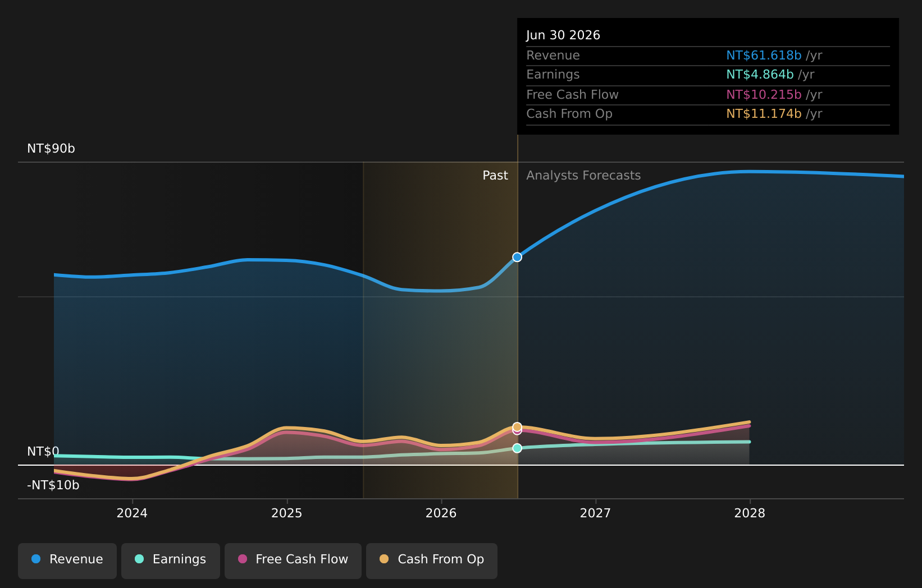Click the 2028 x-axis label

tap(750, 513)
